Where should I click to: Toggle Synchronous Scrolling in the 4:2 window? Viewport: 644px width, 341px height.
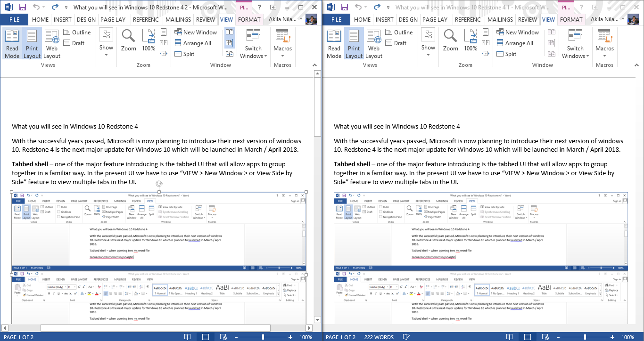[x=230, y=43]
